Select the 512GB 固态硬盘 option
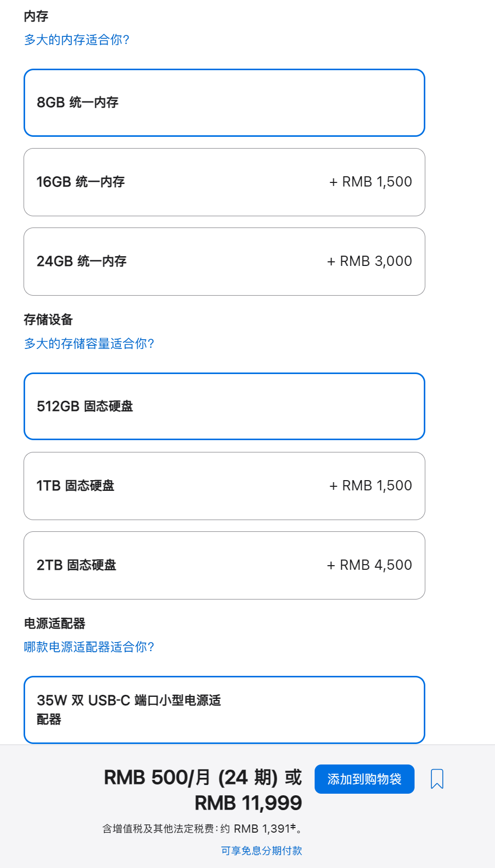The height and width of the screenshot is (868, 495). [224, 406]
